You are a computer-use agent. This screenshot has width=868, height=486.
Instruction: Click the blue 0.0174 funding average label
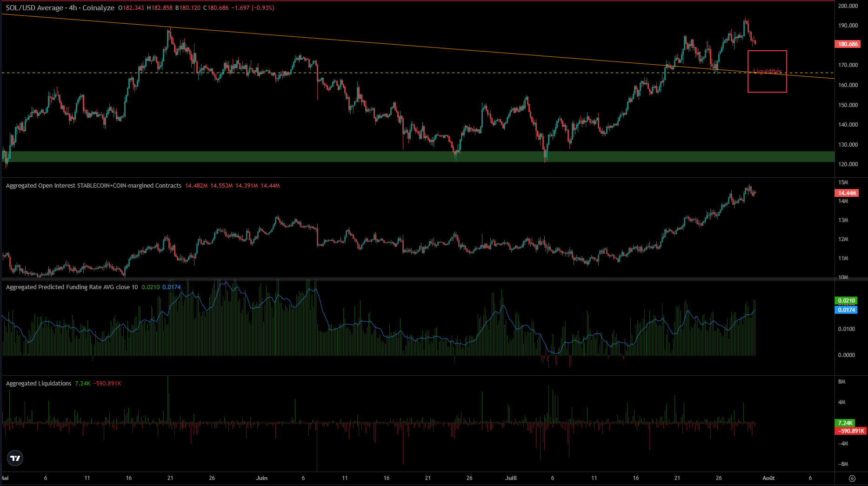847,310
